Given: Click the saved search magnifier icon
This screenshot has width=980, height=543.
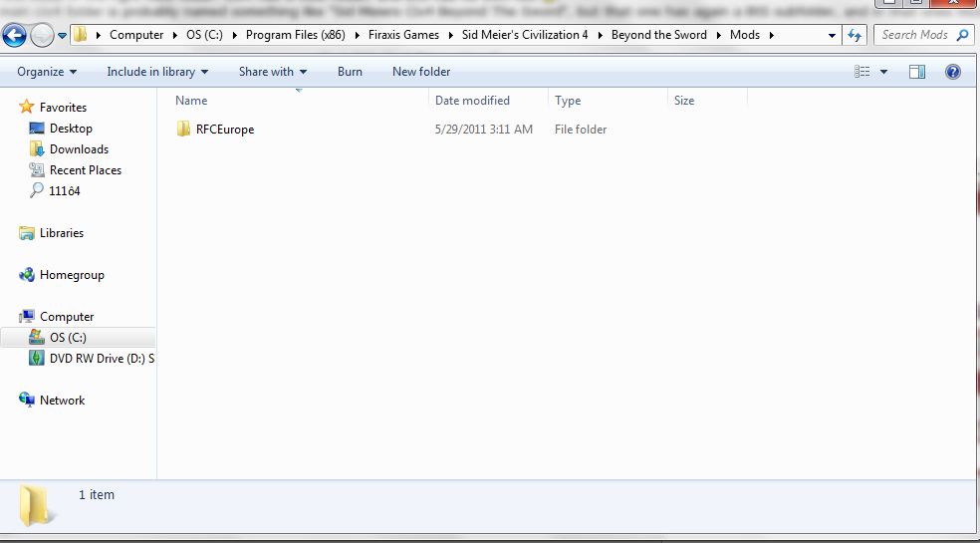Looking at the screenshot, I should [37, 190].
